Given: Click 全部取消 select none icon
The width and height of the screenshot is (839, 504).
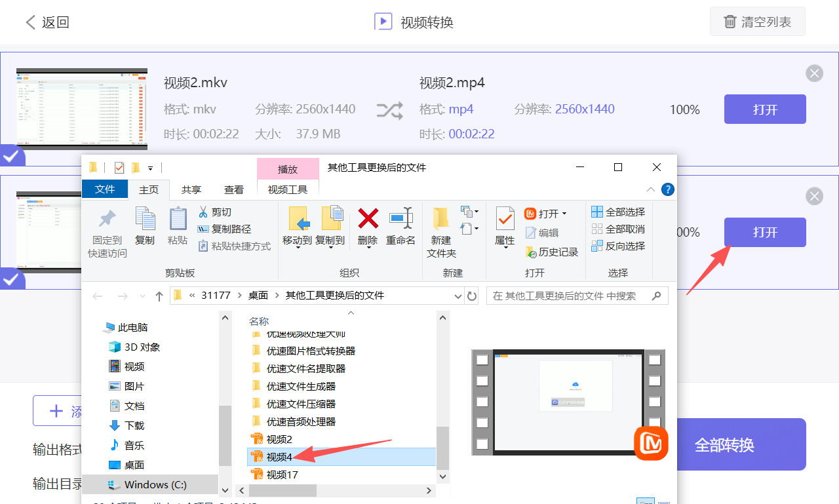Looking at the screenshot, I should click(x=597, y=229).
